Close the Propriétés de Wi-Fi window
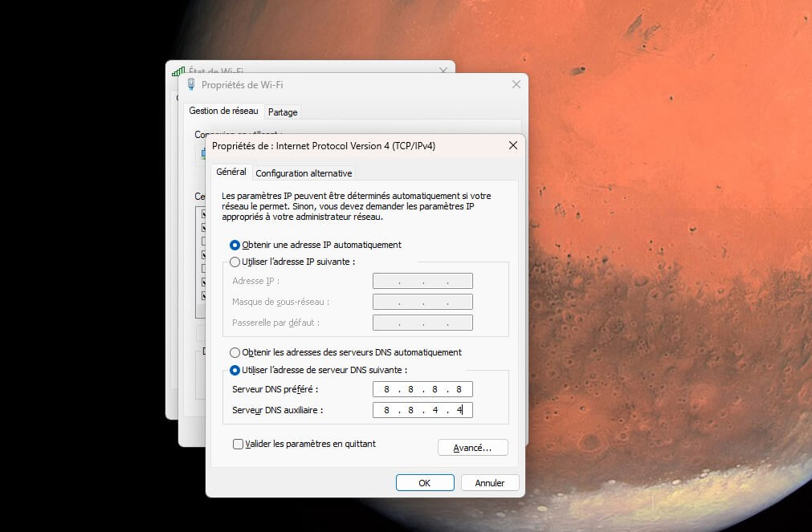This screenshot has width=812, height=532. 516,84
